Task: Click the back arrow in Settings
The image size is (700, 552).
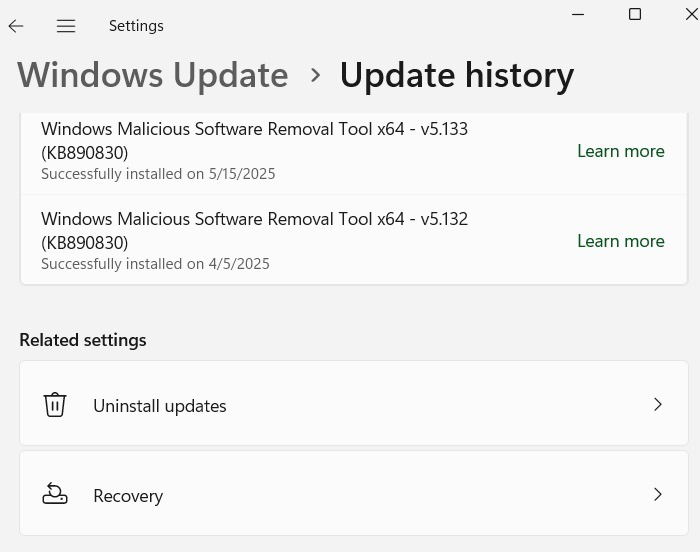Action: [16, 26]
